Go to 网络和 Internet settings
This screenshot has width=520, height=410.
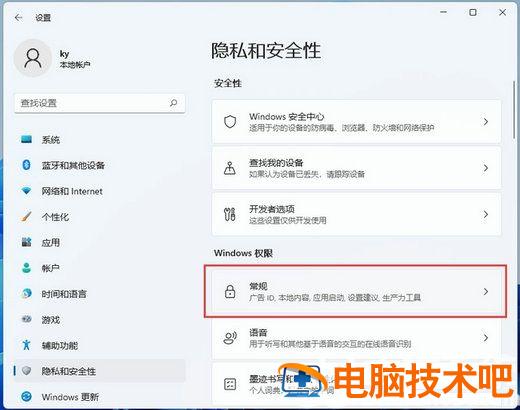click(x=100, y=191)
